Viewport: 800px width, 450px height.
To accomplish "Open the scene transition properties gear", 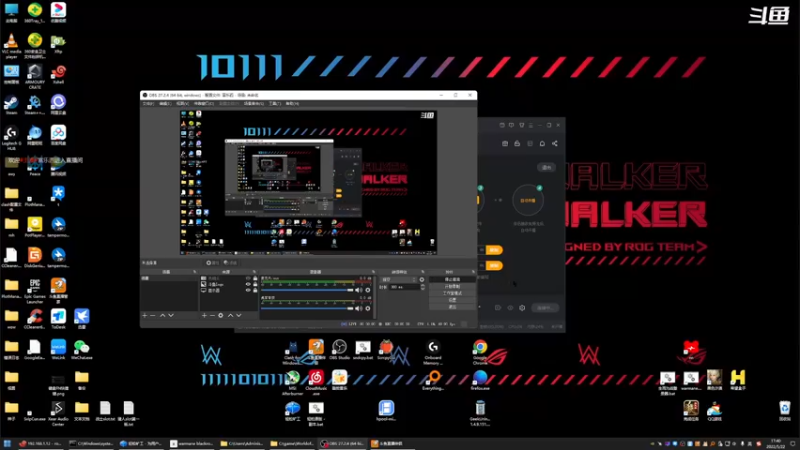I will 422,280.
